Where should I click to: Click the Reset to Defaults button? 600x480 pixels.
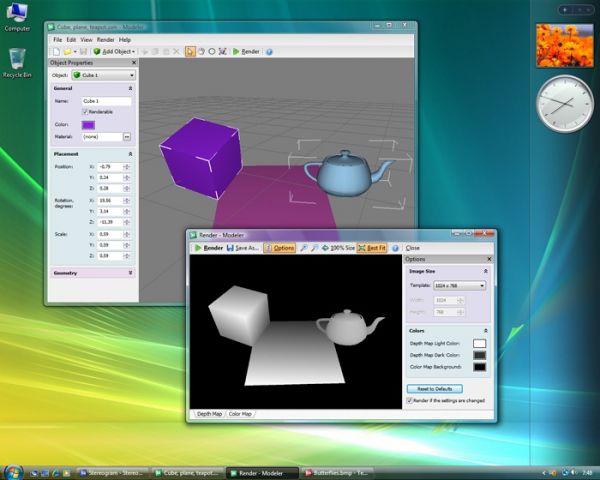435,388
